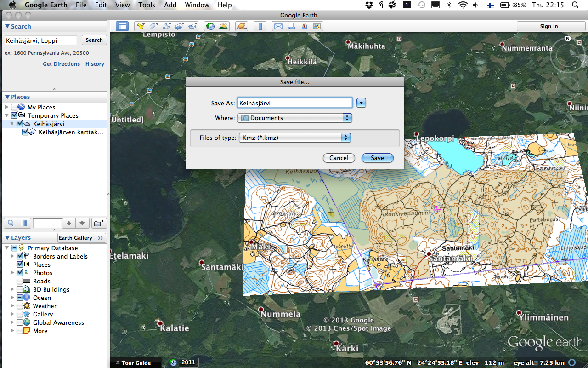Click the Places panel filter text field

(x=47, y=223)
